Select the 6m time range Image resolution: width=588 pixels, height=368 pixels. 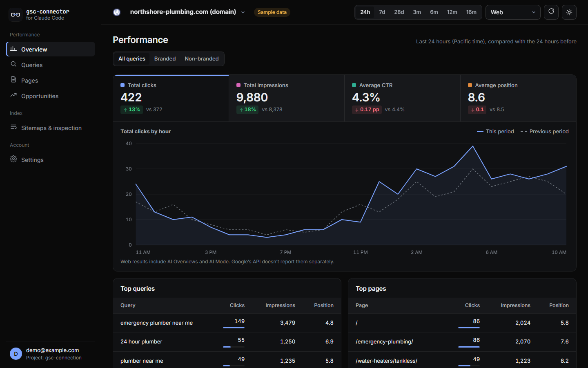coord(434,12)
